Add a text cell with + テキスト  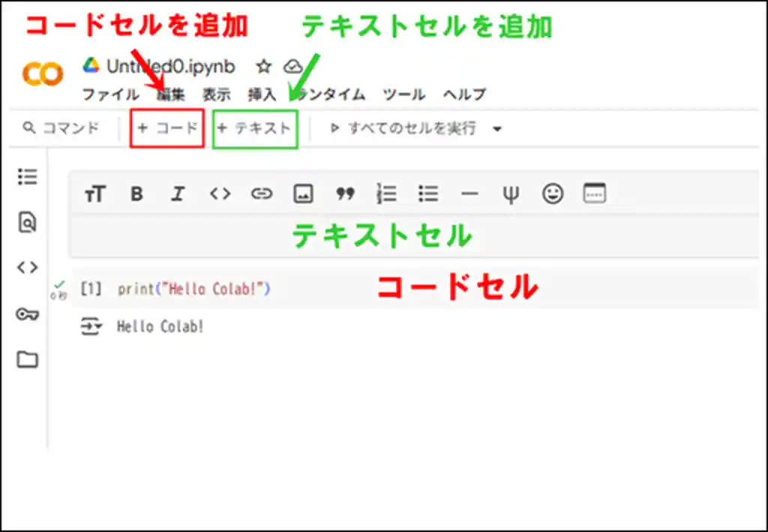255,129
